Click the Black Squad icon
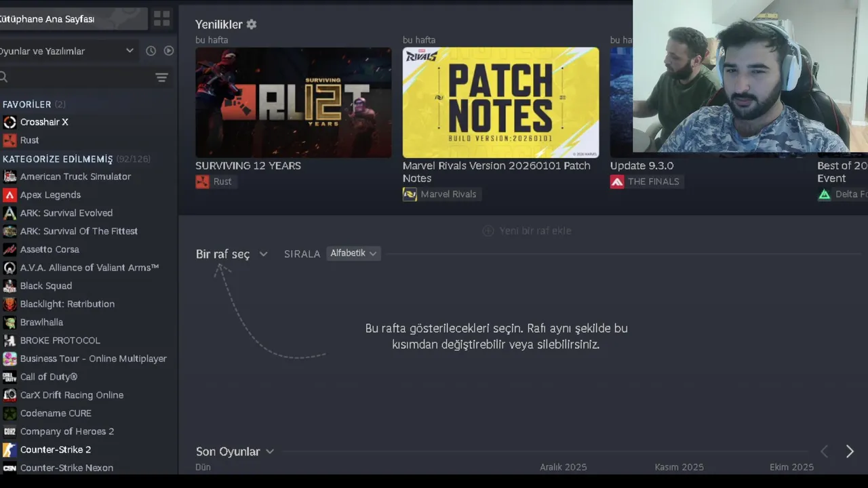This screenshot has height=488, width=868. pyautogui.click(x=9, y=286)
